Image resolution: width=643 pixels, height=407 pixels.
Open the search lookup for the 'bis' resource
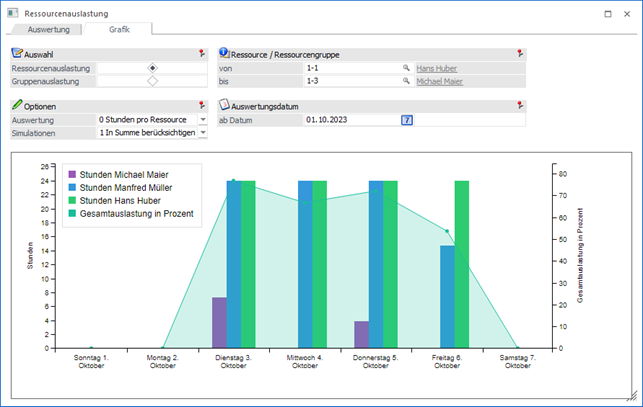tap(406, 81)
